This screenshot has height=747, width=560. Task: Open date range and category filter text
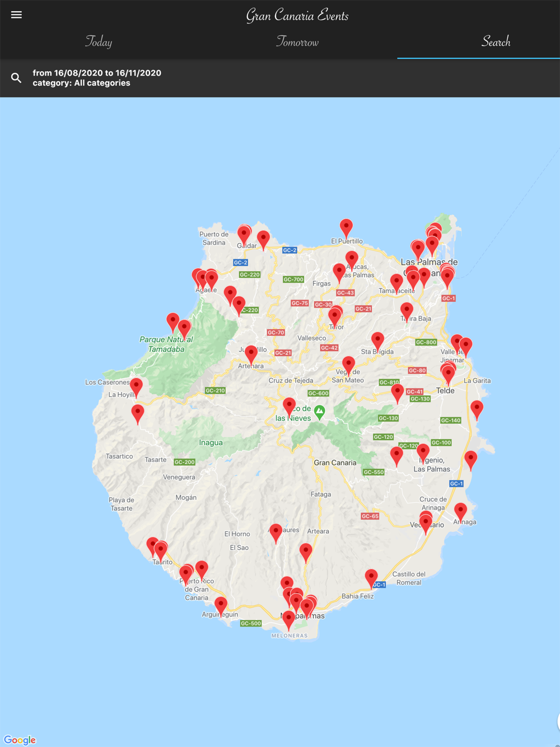click(97, 78)
